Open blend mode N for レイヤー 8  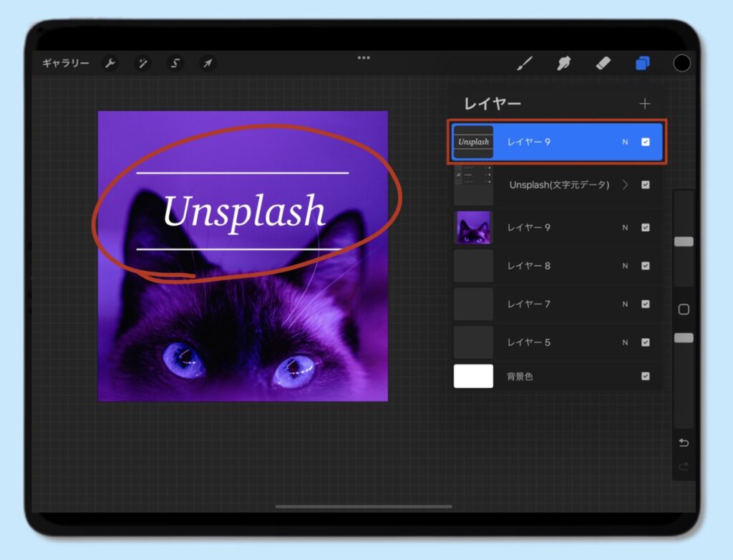(x=625, y=266)
